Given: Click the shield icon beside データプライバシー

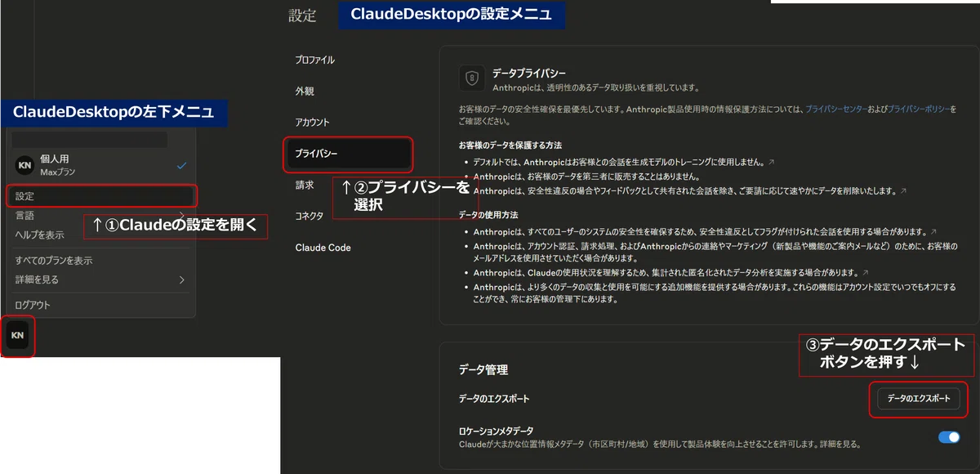Looking at the screenshot, I should (x=471, y=78).
